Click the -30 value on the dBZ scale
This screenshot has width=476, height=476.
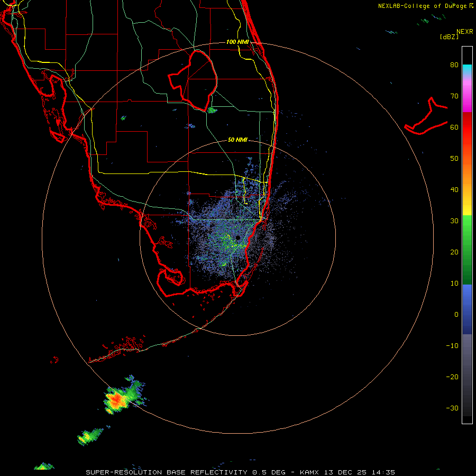[x=452, y=408]
